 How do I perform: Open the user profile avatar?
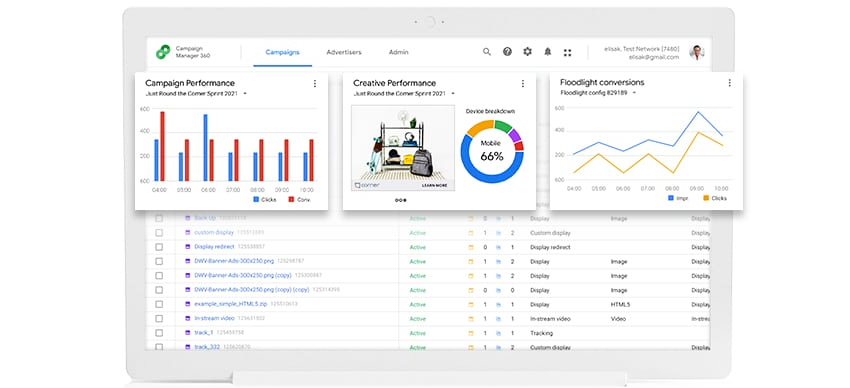pos(697,52)
